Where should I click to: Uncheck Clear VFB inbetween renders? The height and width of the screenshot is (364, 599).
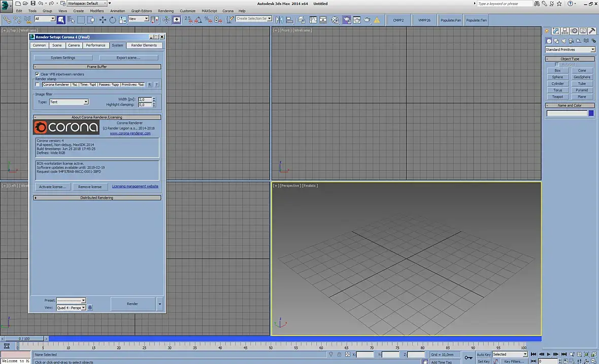coord(37,74)
